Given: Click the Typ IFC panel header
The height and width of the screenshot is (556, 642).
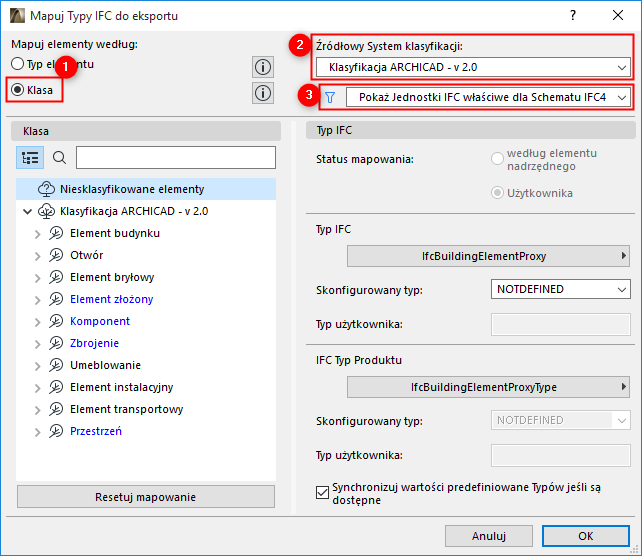Looking at the screenshot, I should [x=471, y=130].
